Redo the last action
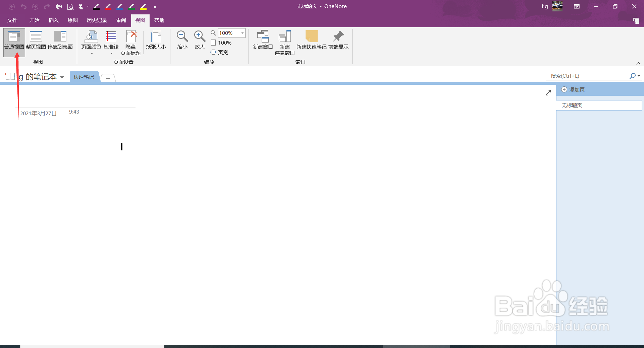The height and width of the screenshot is (348, 644). [x=47, y=7]
